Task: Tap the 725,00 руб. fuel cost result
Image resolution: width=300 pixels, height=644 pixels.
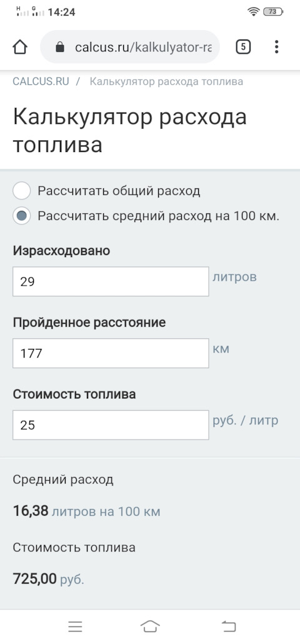Action: [48, 579]
